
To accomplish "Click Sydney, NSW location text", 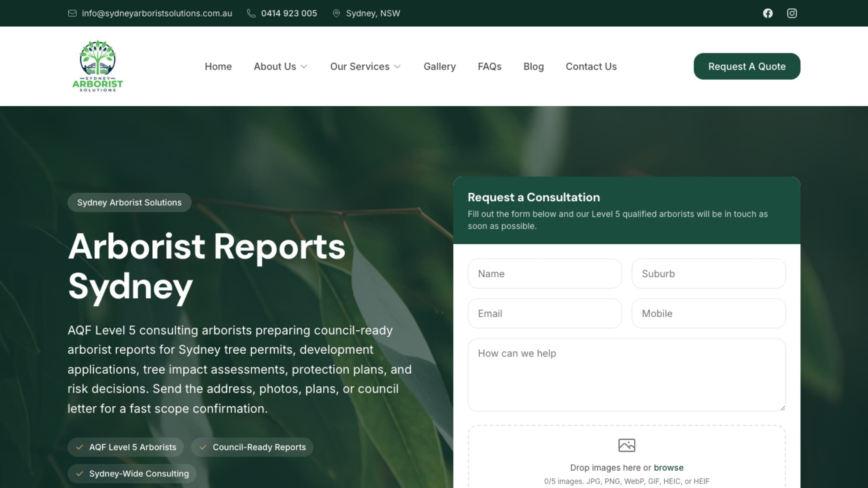I will pyautogui.click(x=373, y=13).
